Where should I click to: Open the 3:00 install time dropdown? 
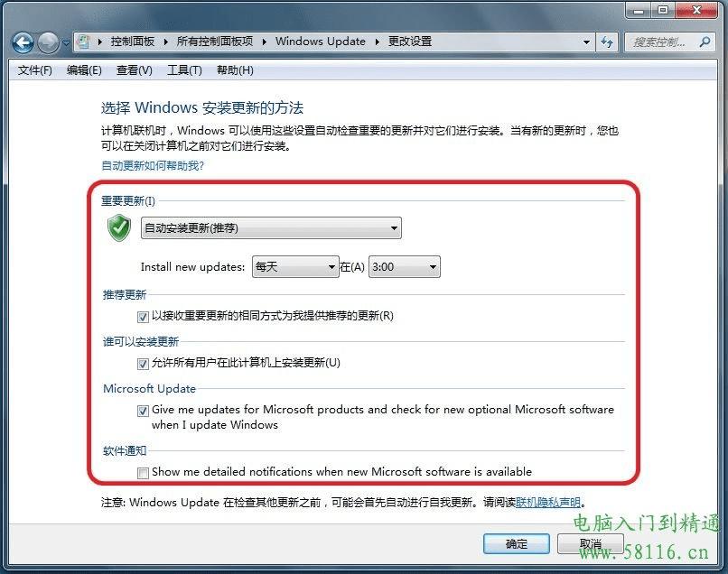[x=405, y=267]
